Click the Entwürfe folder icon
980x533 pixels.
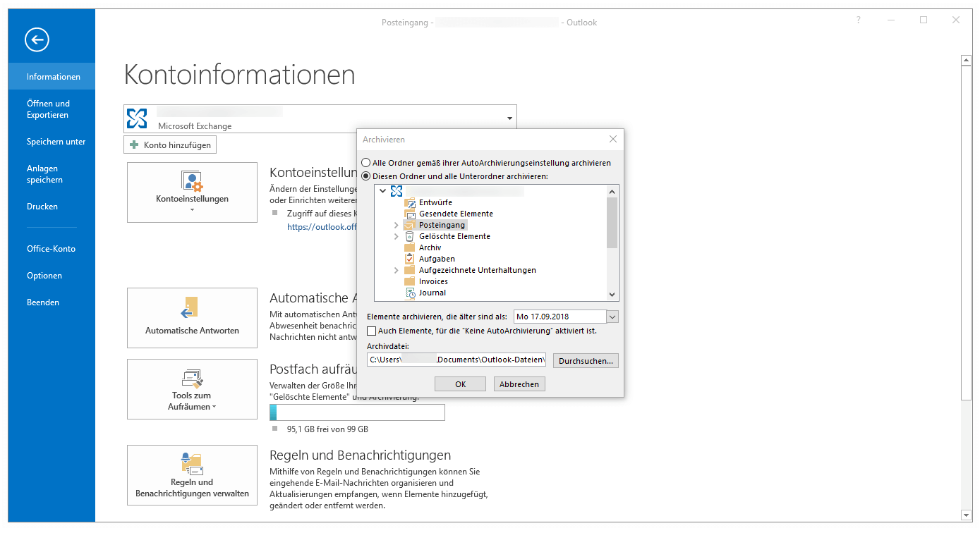[410, 202]
